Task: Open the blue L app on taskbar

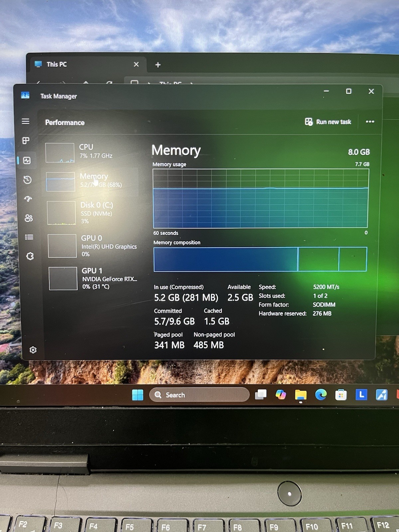Action: point(361,395)
